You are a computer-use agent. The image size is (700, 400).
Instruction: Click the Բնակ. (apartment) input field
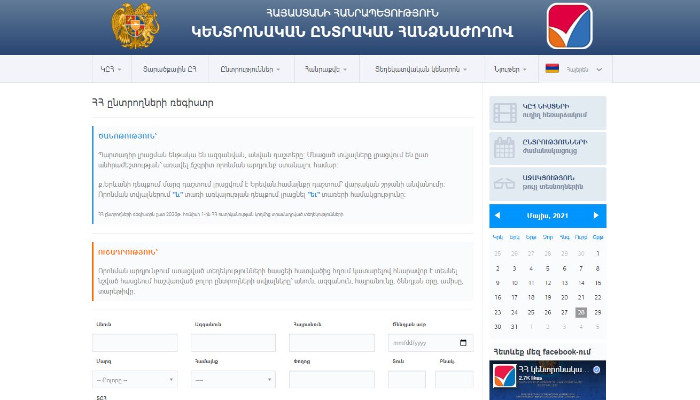pyautogui.click(x=454, y=380)
